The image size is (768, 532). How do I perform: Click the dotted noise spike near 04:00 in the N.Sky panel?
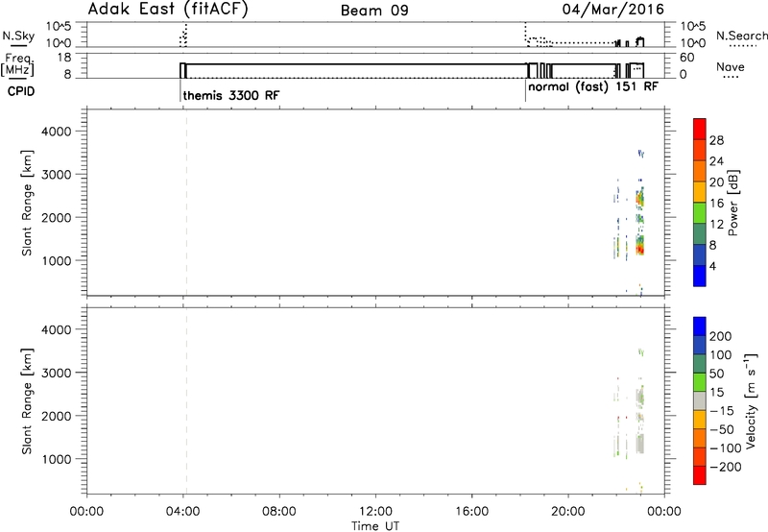(x=183, y=35)
